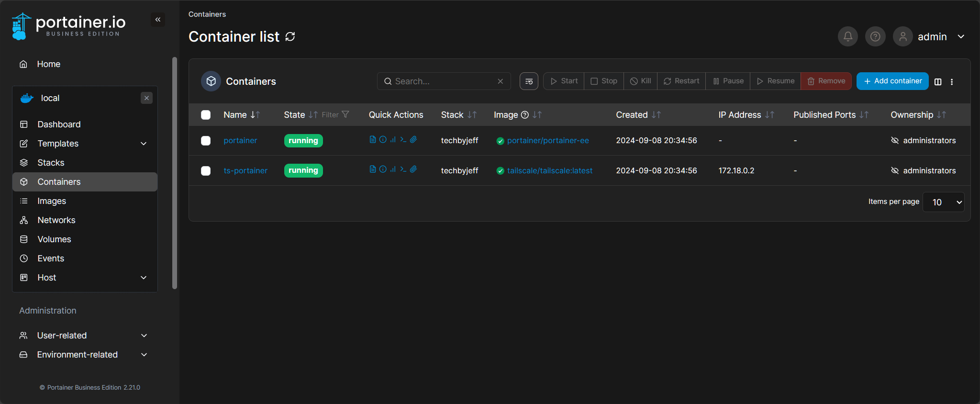
Task: Open the portainer container name link
Action: (x=240, y=141)
